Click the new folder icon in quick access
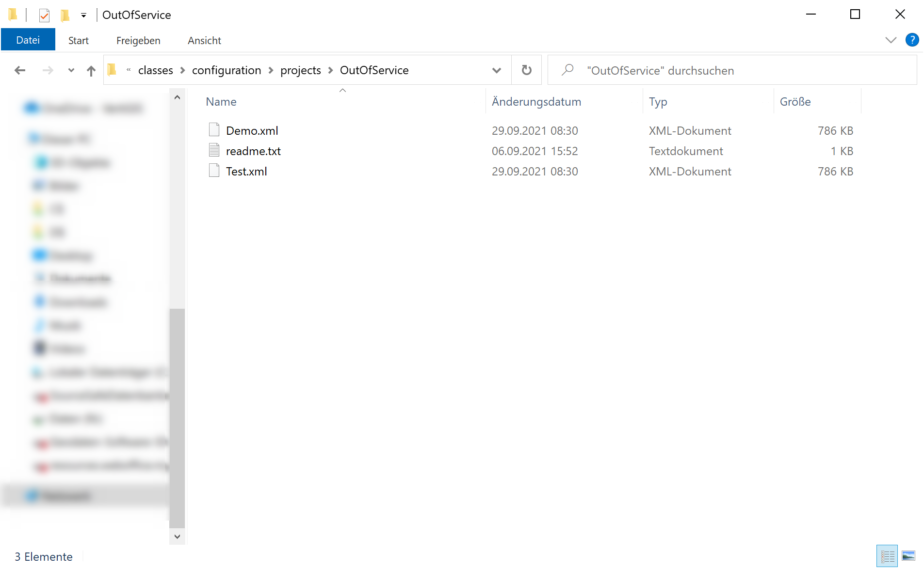The height and width of the screenshot is (568, 924). point(65,15)
